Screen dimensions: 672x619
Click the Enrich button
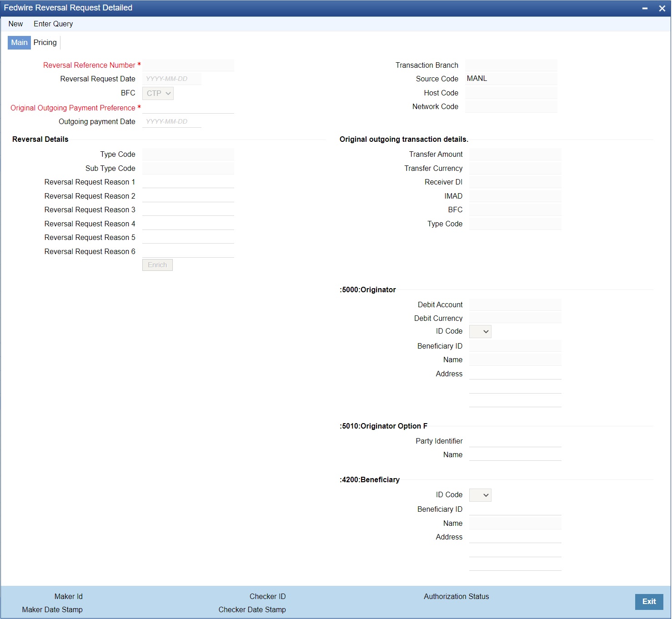157,265
